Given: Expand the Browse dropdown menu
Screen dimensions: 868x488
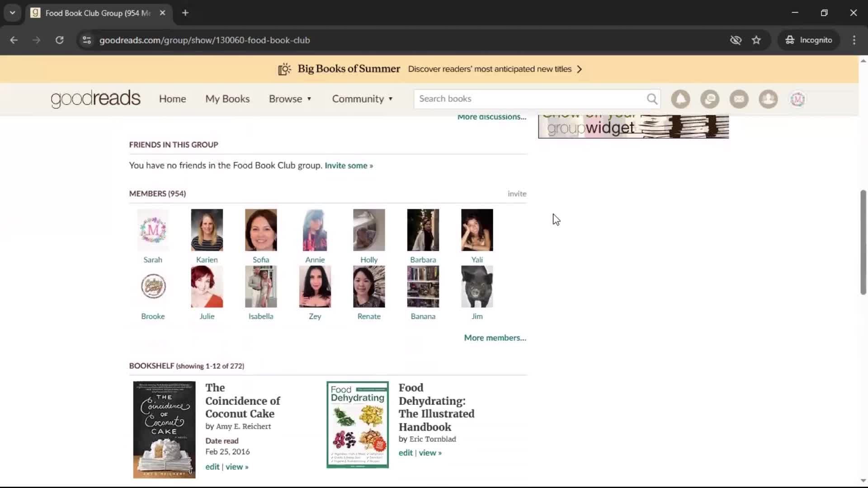Looking at the screenshot, I should point(290,99).
